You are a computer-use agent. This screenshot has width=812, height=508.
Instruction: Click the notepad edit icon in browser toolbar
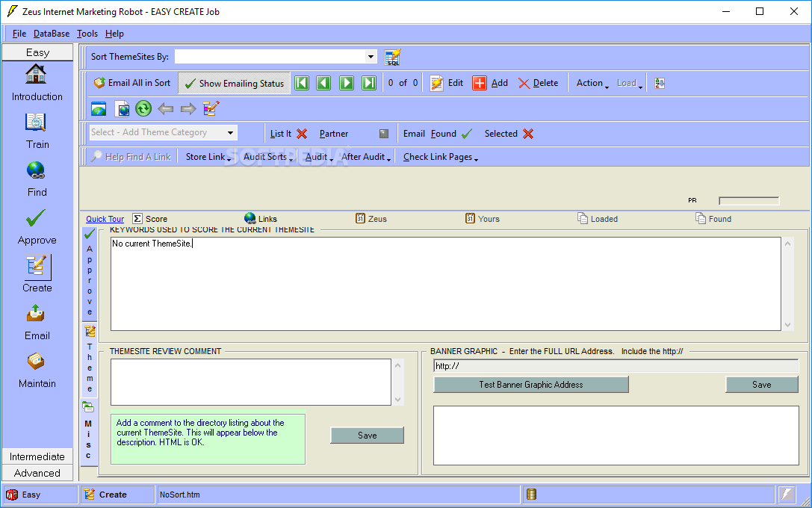[x=211, y=108]
